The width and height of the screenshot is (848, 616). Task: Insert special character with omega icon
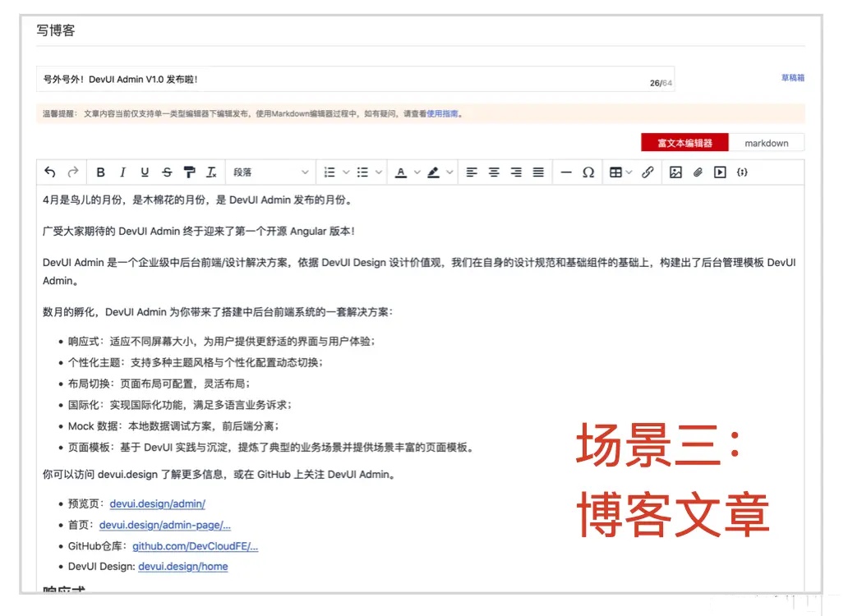(x=588, y=172)
